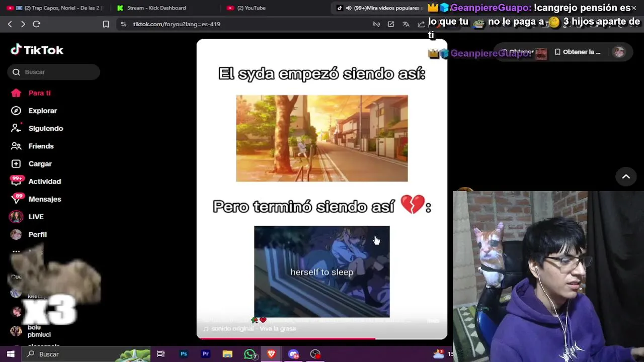Click the open-in-app icon in address bar
The width and height of the screenshot is (644, 362).
[x=391, y=24]
